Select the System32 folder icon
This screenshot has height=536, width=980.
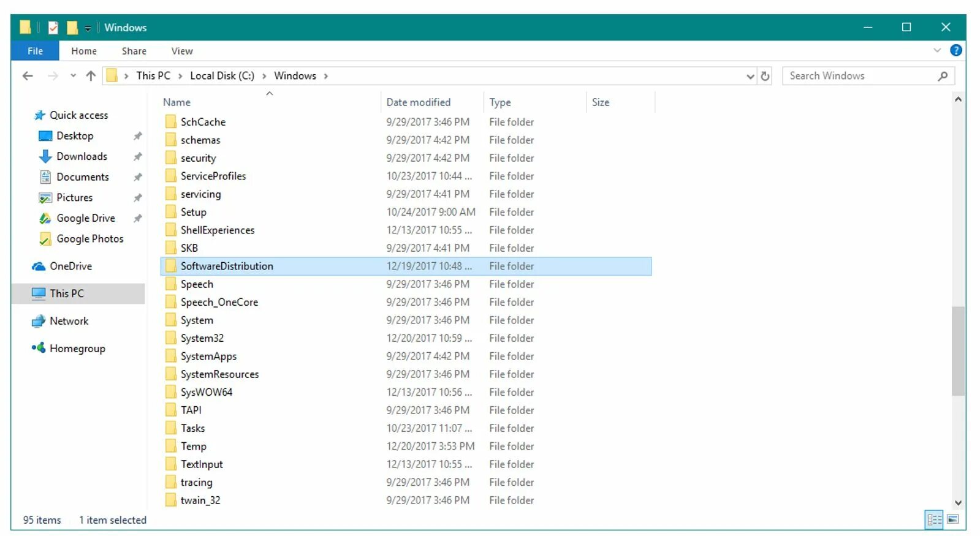pos(170,338)
